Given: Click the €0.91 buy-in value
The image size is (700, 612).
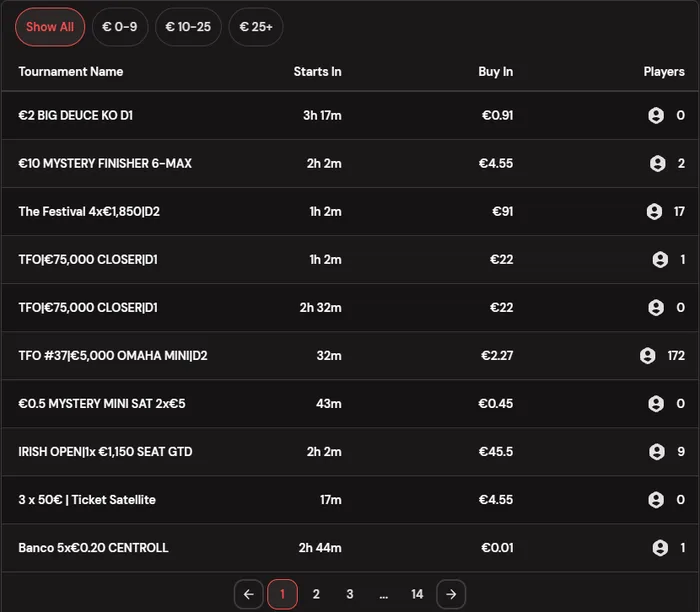Looking at the screenshot, I should coord(497,116).
